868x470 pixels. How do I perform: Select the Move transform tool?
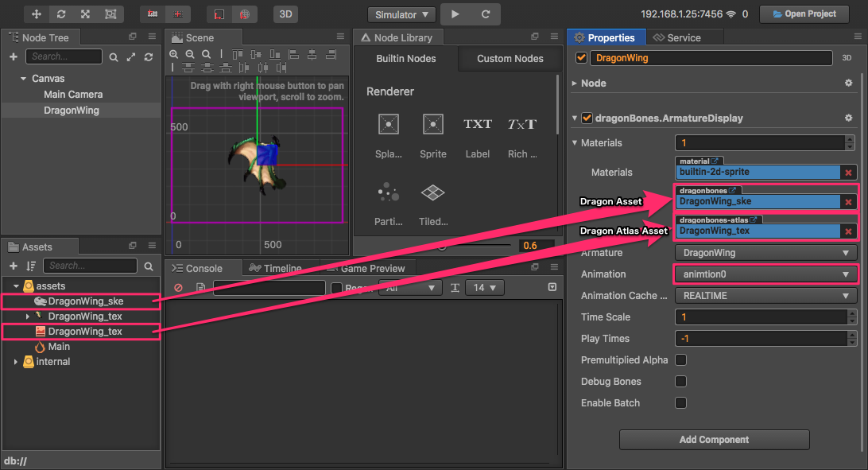37,14
